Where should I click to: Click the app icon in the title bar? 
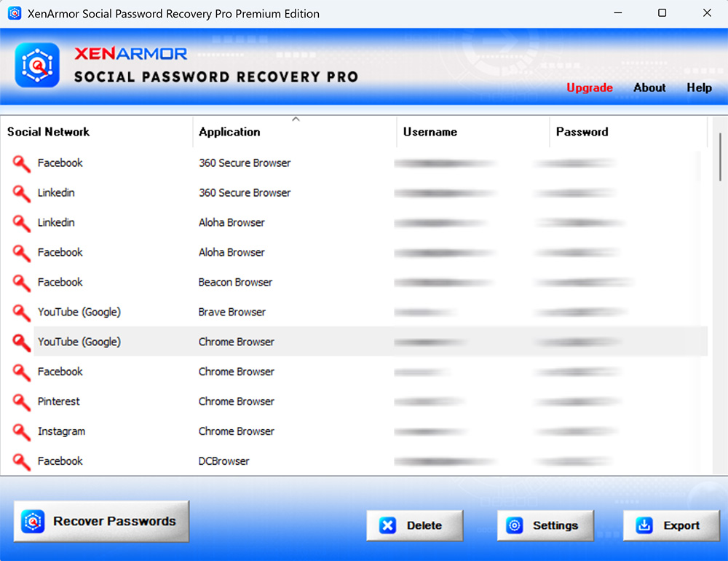[x=15, y=13]
